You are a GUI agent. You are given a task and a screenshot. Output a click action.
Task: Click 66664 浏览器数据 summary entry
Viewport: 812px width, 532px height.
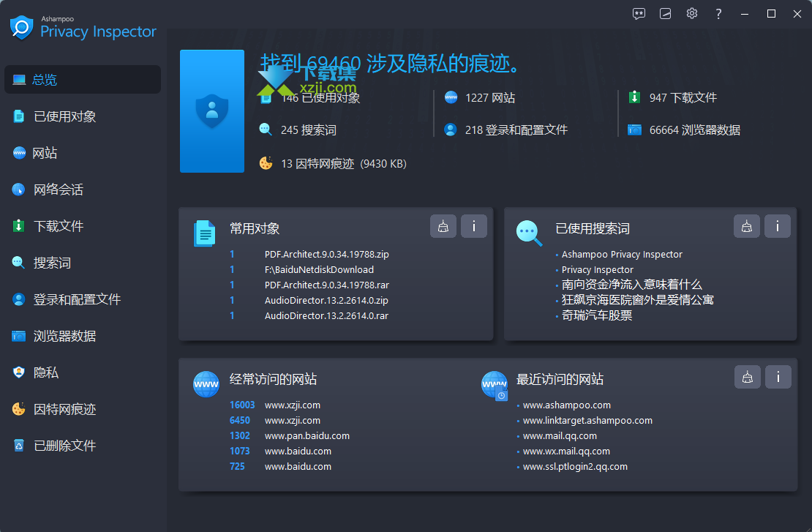click(694, 130)
